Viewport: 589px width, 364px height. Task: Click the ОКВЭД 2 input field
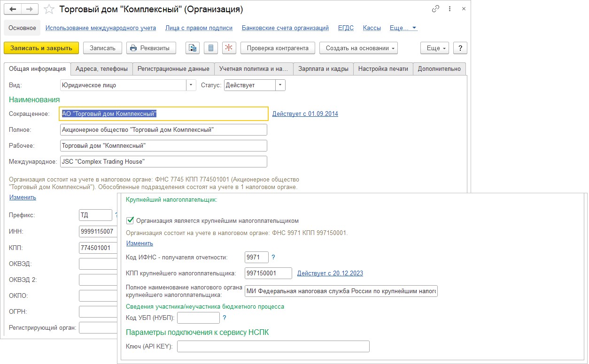point(98,280)
